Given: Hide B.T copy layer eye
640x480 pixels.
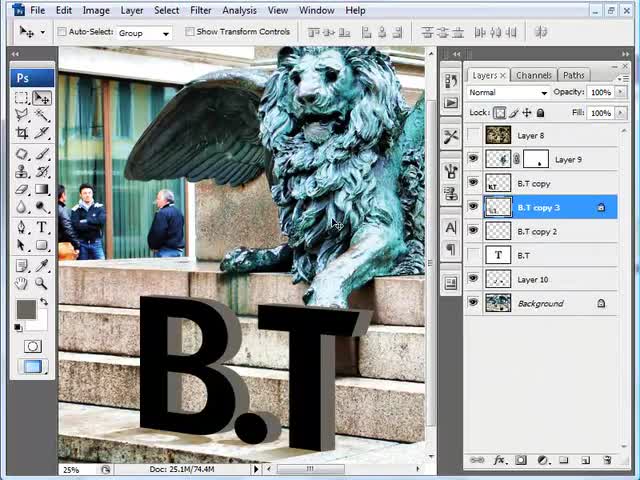Looking at the screenshot, I should [473, 182].
